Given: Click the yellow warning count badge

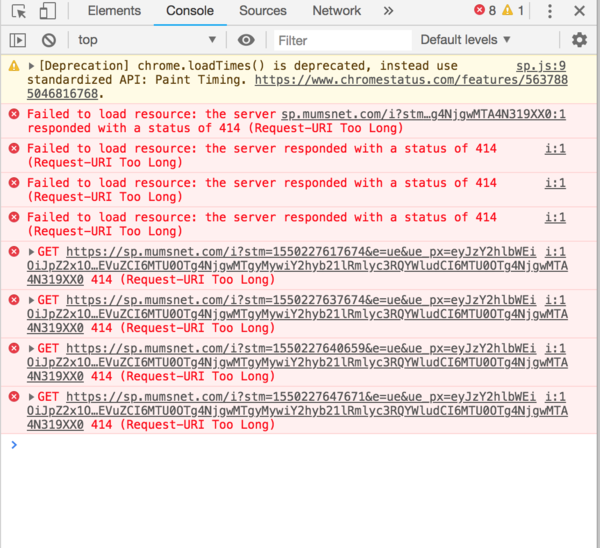Looking at the screenshot, I should point(513,10).
